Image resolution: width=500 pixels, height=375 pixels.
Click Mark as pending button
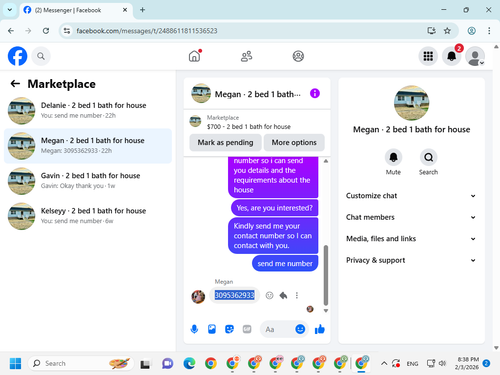coord(225,143)
